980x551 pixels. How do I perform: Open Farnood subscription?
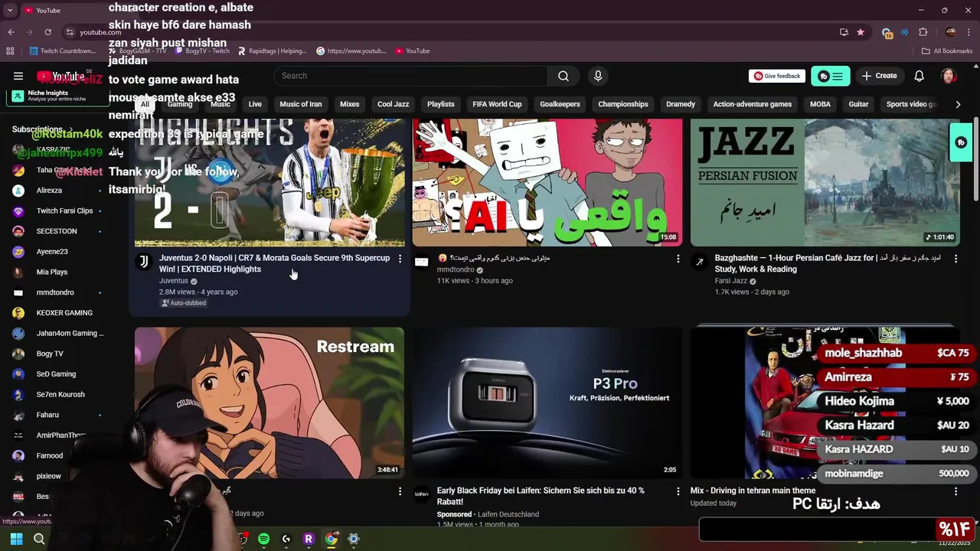(x=50, y=455)
